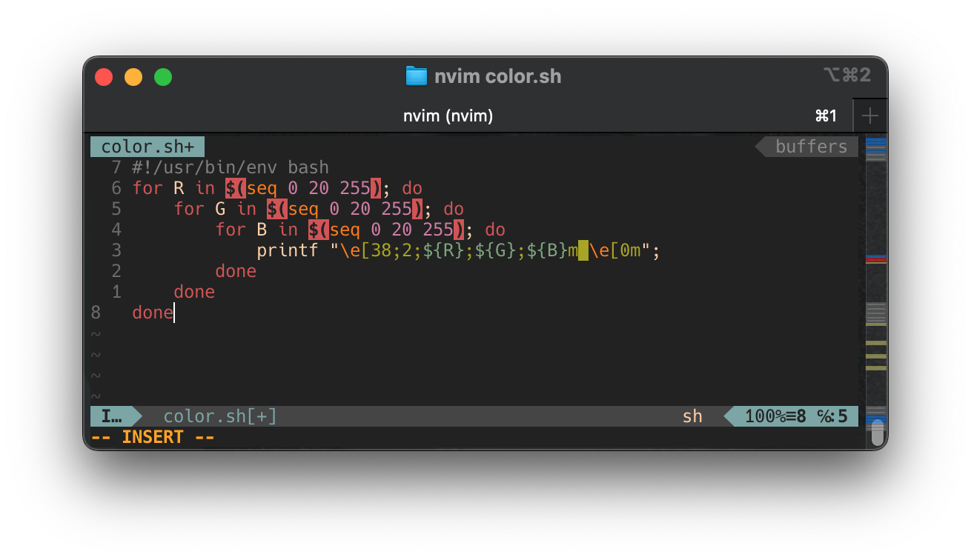971x560 pixels.
Task: Select the nvim (nvim) terminal tab
Action: coord(448,116)
